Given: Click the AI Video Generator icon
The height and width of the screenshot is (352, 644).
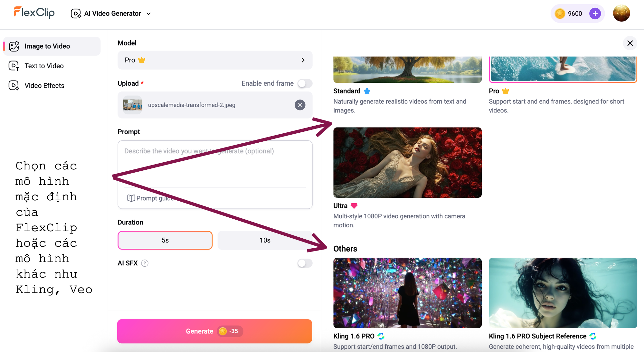Looking at the screenshot, I should tap(76, 14).
